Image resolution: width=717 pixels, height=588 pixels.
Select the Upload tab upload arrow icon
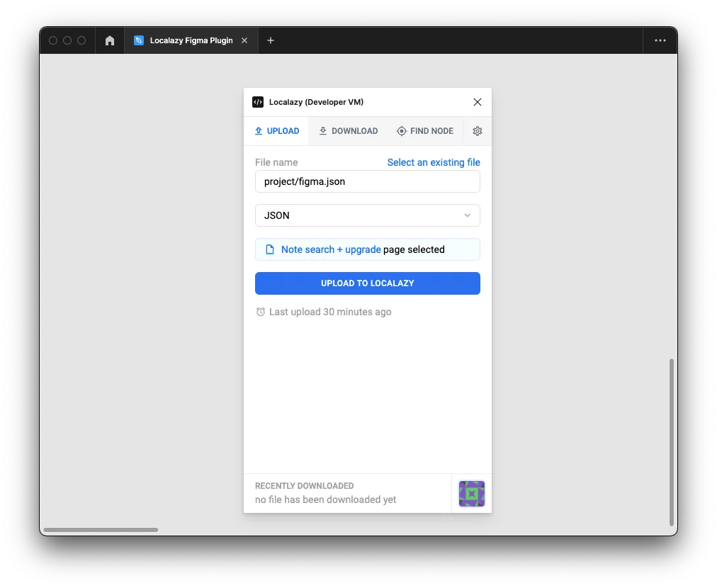[257, 131]
